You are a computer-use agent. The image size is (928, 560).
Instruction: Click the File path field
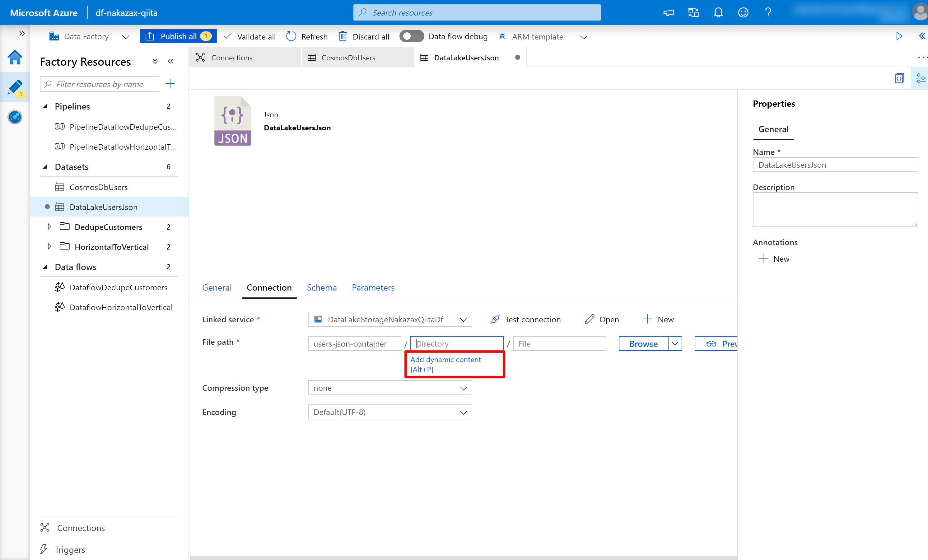pos(559,343)
